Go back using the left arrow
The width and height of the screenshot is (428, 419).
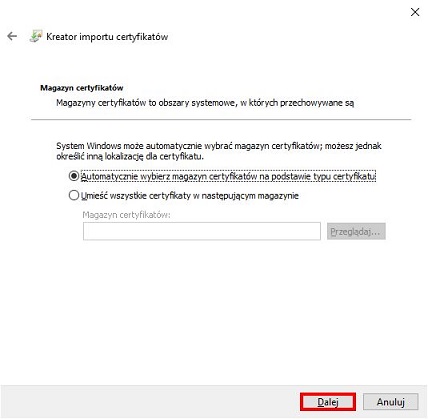click(12, 36)
